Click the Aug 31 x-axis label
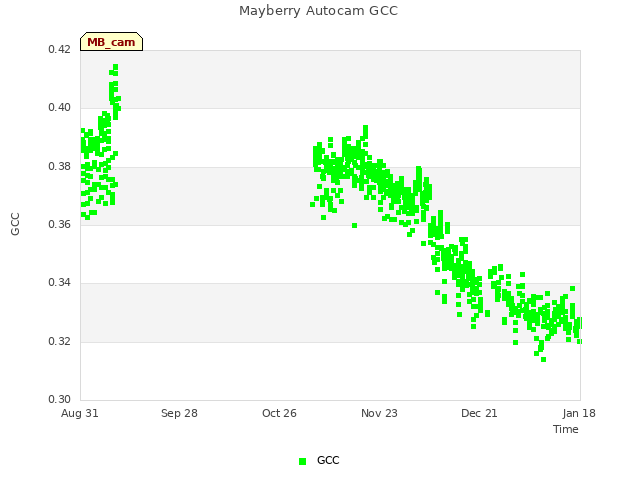 (80, 413)
